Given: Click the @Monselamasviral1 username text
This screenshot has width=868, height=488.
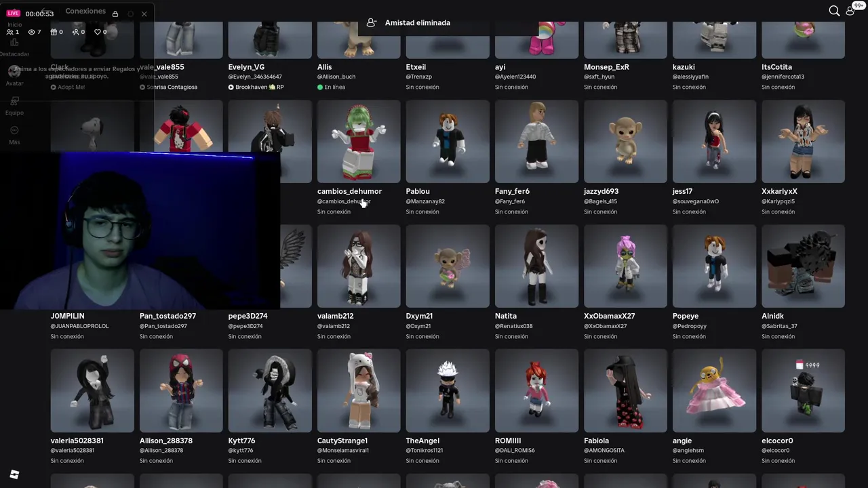Looking at the screenshot, I should click(x=343, y=450).
